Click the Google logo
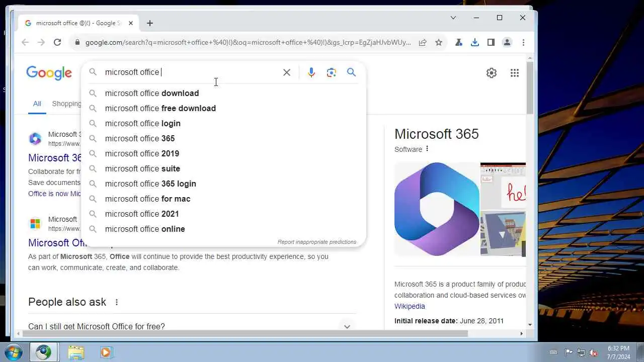644x362 pixels. click(49, 73)
